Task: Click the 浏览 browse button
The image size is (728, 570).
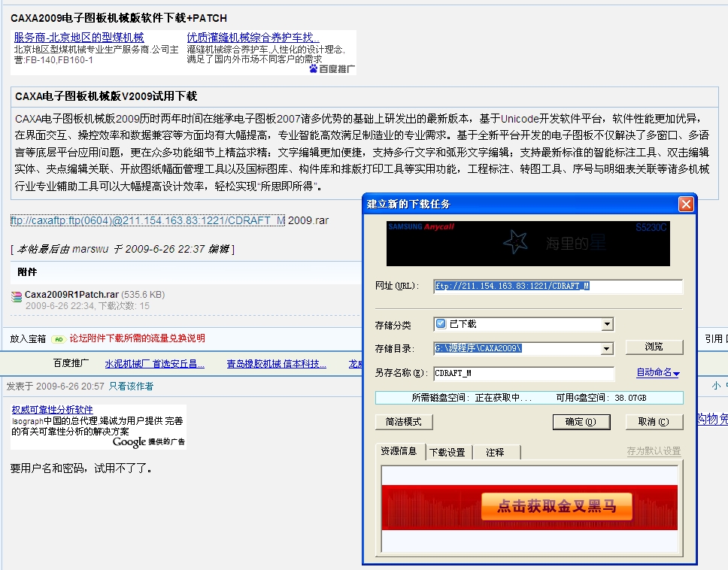Action: 654,347
